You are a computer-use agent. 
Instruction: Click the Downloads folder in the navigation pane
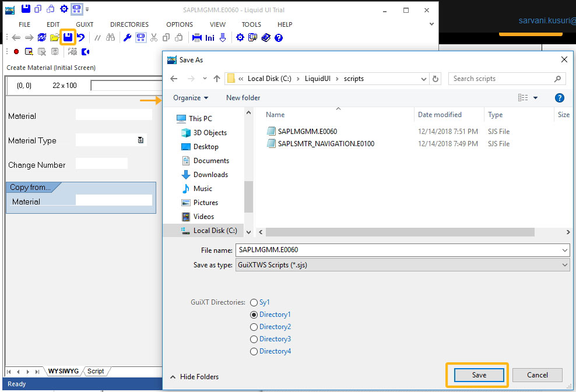(210, 175)
